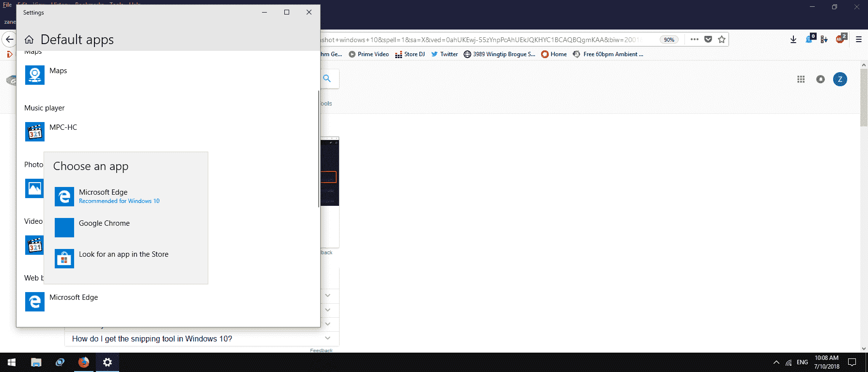Click Look for an app in the Store

coord(124,254)
